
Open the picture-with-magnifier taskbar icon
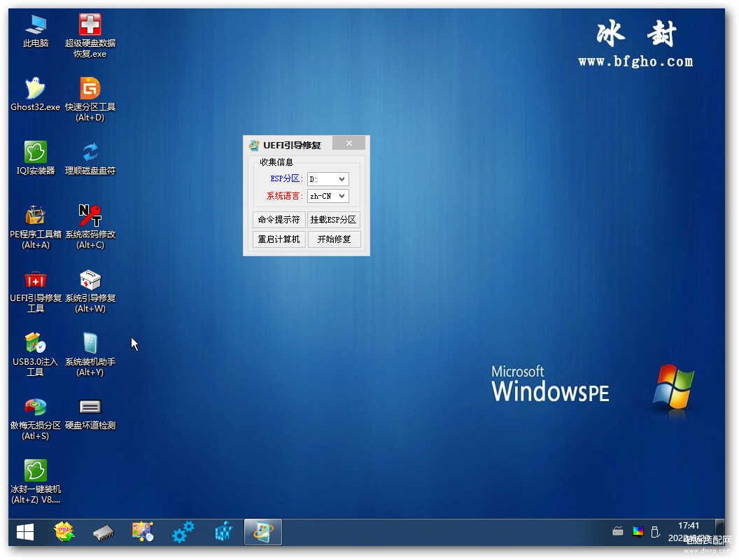point(143,532)
